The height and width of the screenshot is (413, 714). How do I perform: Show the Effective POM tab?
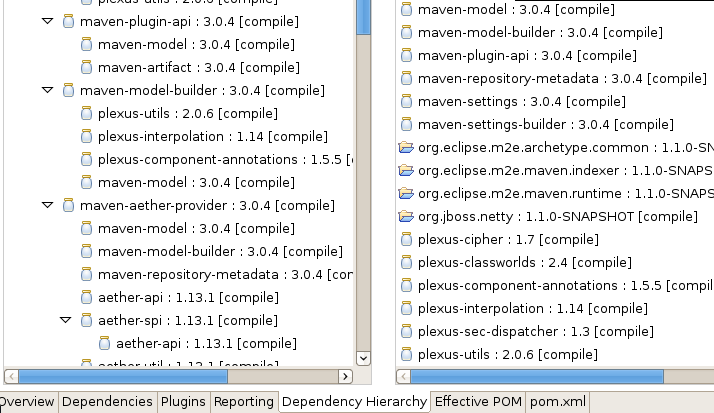pyautogui.click(x=478, y=402)
